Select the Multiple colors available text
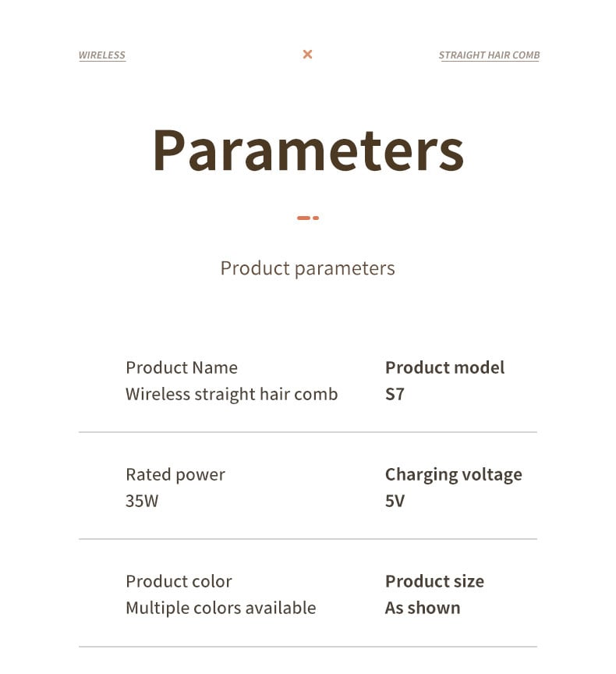616x674 pixels. (x=221, y=608)
